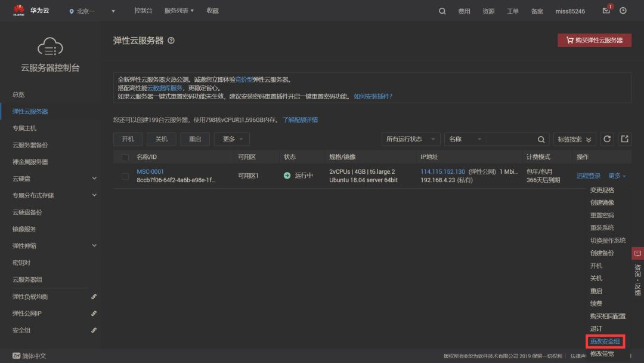This screenshot has height=363, width=644.
Task: Click the search magnifier in name filter
Action: (541, 139)
